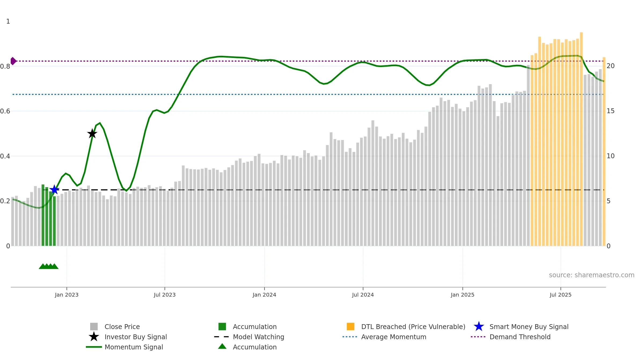The height and width of the screenshot is (362, 644).
Task: Click the purple diamond Demand Threshold marker
Action: 13,61
